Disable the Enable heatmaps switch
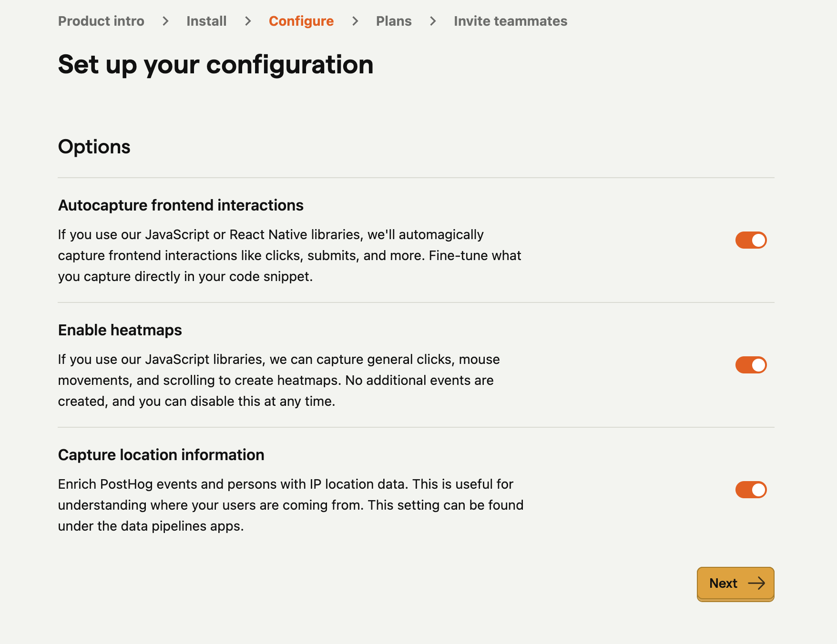The width and height of the screenshot is (837, 644). (751, 365)
